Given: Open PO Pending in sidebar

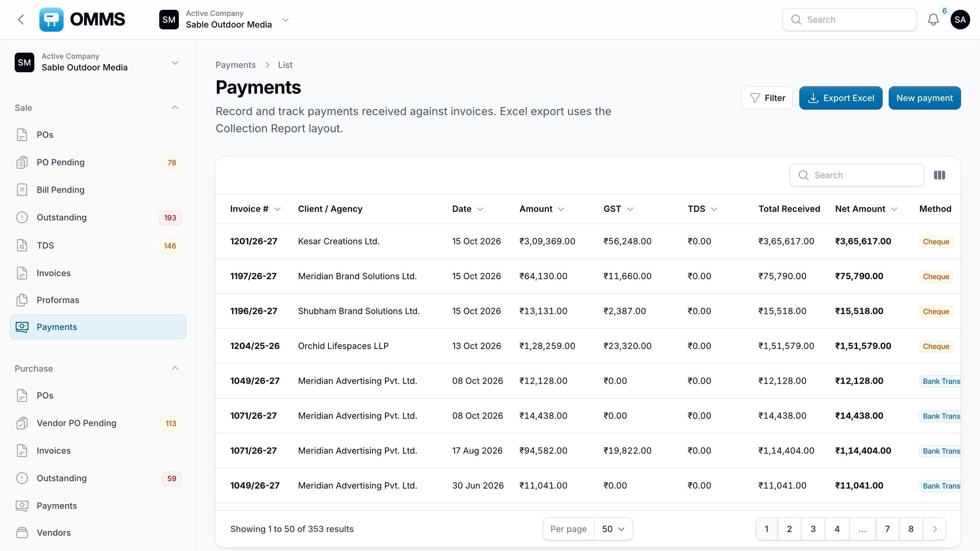Looking at the screenshot, I should [98, 162].
